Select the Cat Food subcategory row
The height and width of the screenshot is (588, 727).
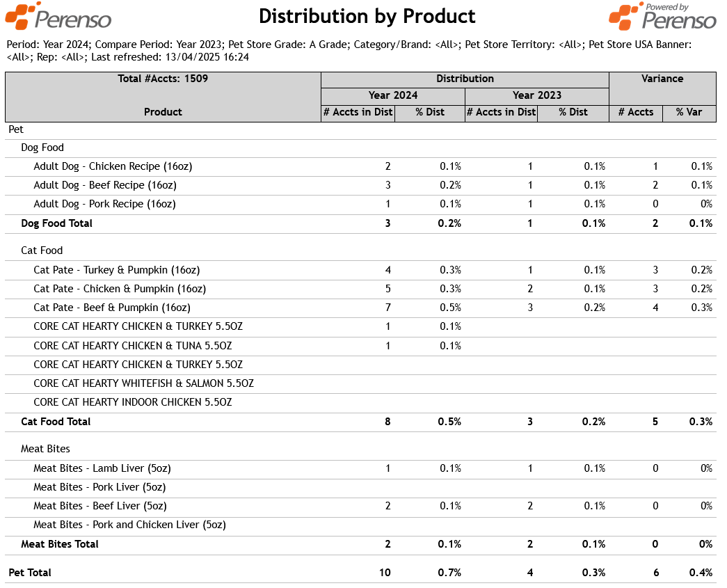point(361,251)
